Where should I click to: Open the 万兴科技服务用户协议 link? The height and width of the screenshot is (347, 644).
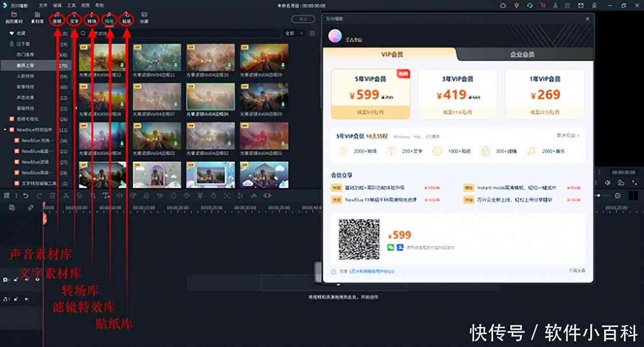tap(372, 271)
